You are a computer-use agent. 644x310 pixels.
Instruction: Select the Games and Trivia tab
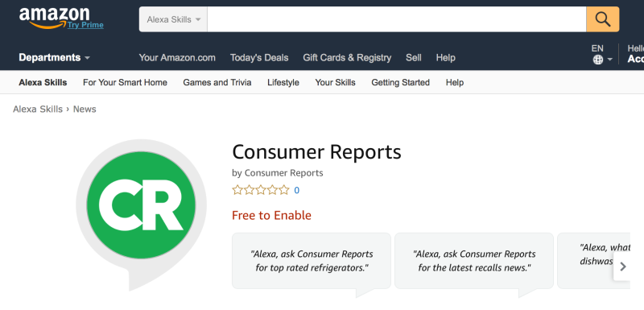(x=217, y=82)
